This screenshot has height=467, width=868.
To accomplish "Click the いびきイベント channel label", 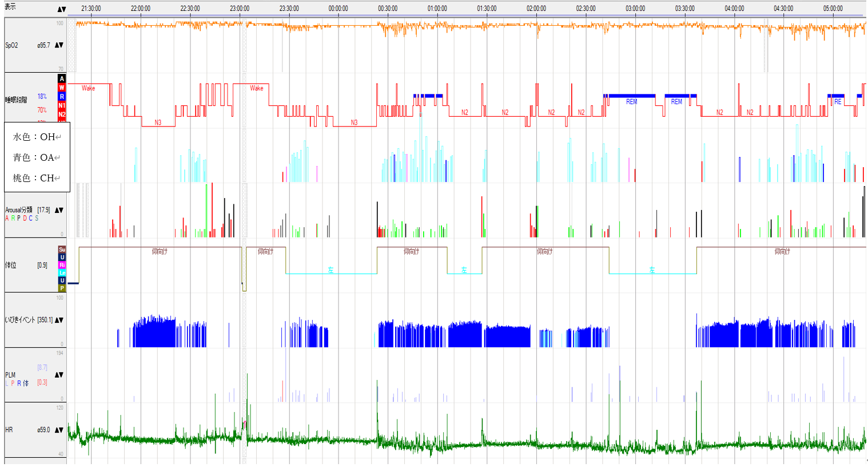I will pos(21,320).
